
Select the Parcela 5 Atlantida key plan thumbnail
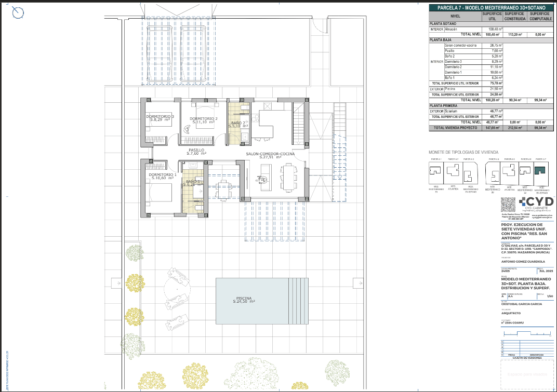[x=509, y=173]
